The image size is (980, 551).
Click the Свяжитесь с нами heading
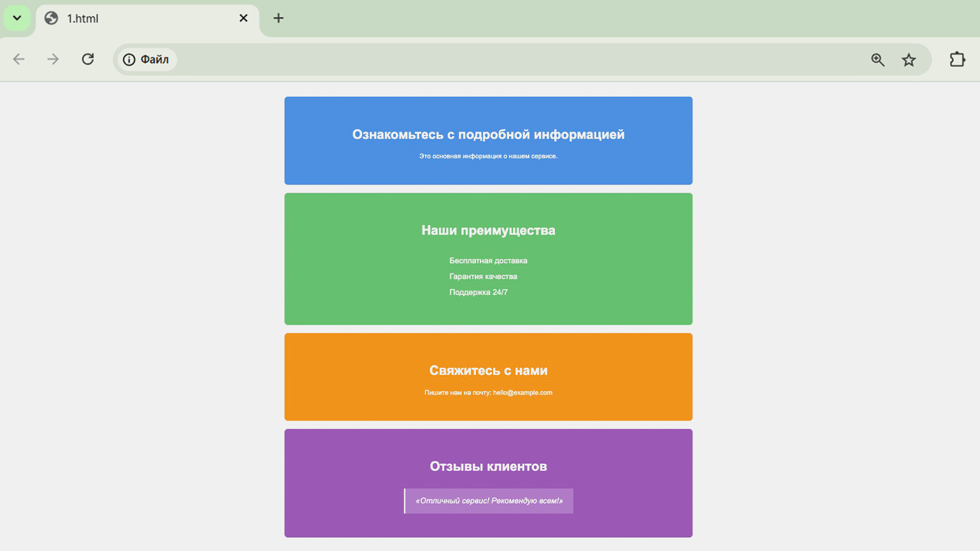(x=488, y=370)
